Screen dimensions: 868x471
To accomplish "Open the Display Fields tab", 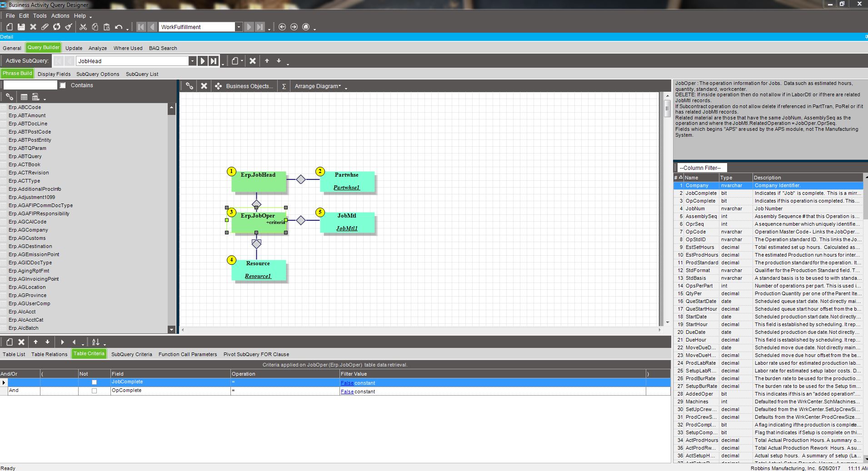I will click(x=54, y=74).
